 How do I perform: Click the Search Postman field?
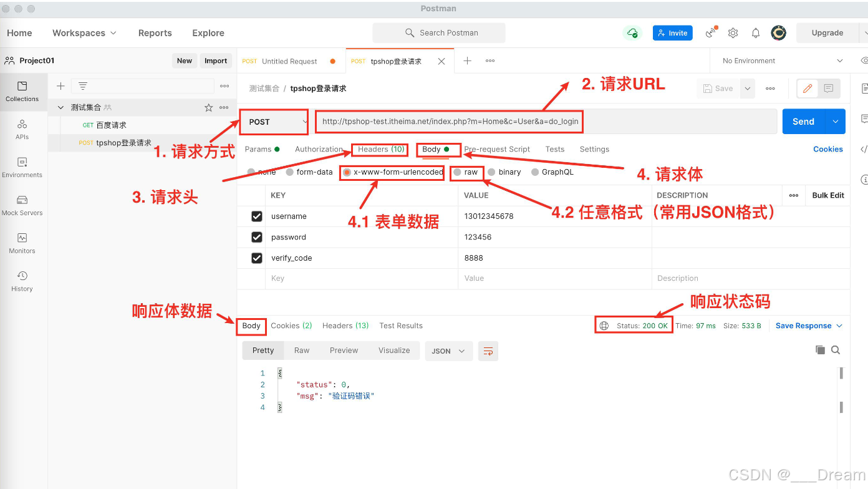[x=439, y=33]
